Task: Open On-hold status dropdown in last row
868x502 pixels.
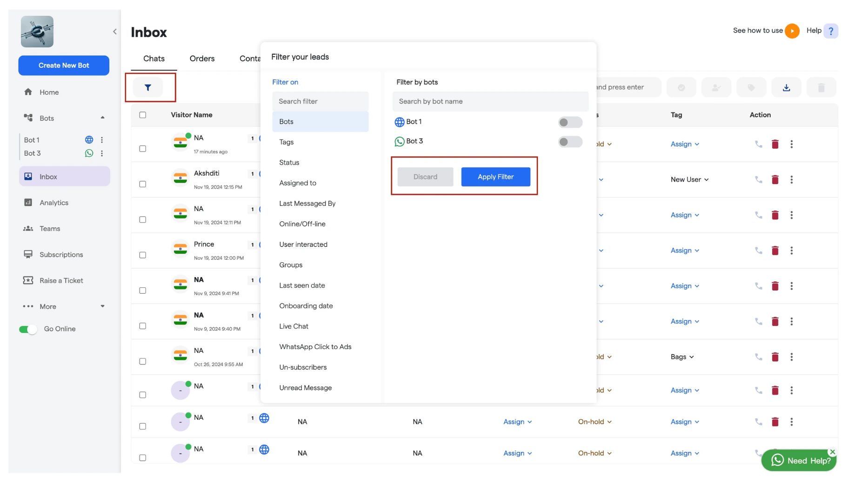Action: point(594,453)
